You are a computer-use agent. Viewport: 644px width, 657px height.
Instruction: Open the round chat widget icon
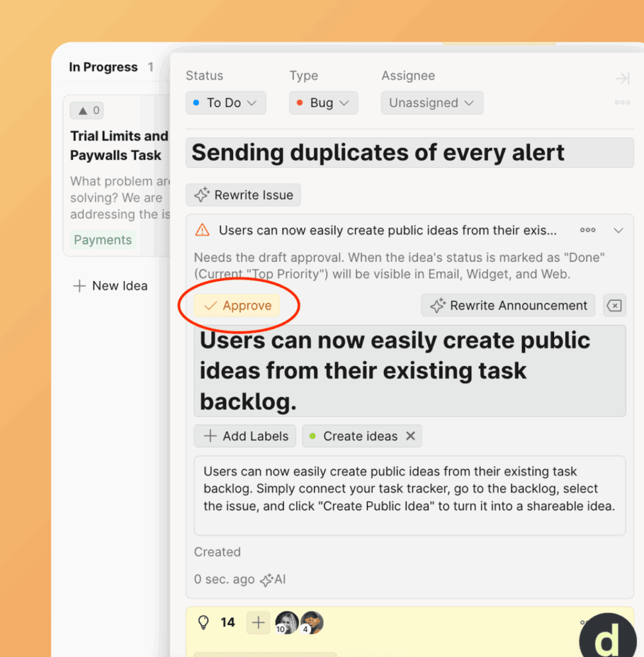click(x=610, y=635)
